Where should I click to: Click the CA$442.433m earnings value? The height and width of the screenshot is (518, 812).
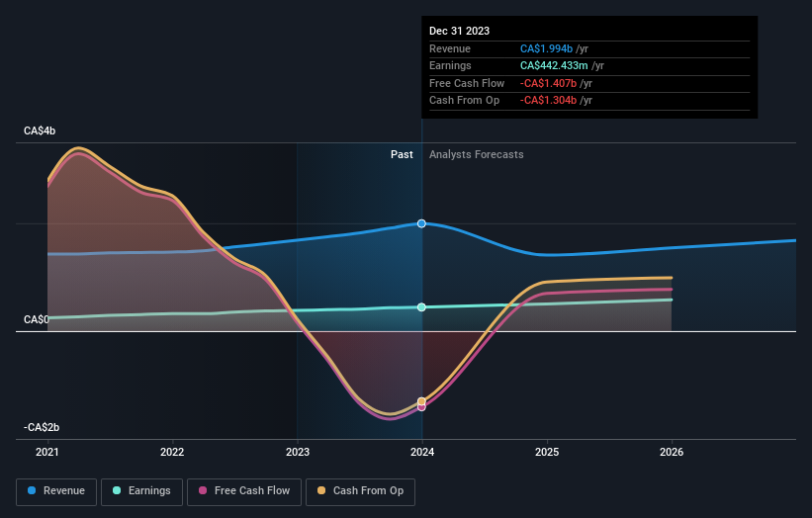[554, 65]
